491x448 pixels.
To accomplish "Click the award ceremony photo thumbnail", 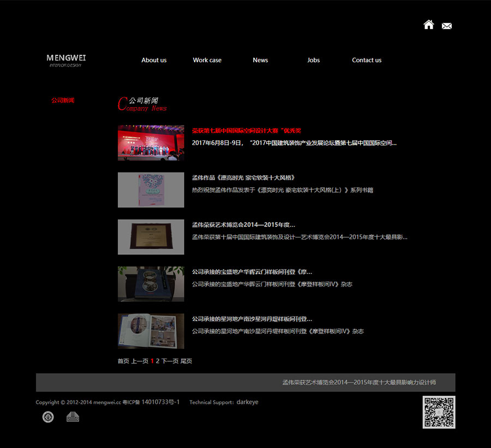I will click(151, 143).
